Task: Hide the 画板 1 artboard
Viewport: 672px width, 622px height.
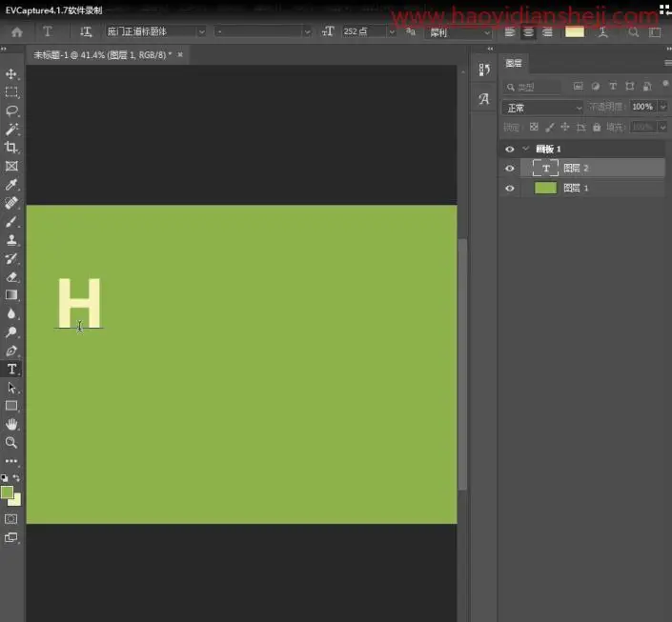Action: pyautogui.click(x=510, y=150)
